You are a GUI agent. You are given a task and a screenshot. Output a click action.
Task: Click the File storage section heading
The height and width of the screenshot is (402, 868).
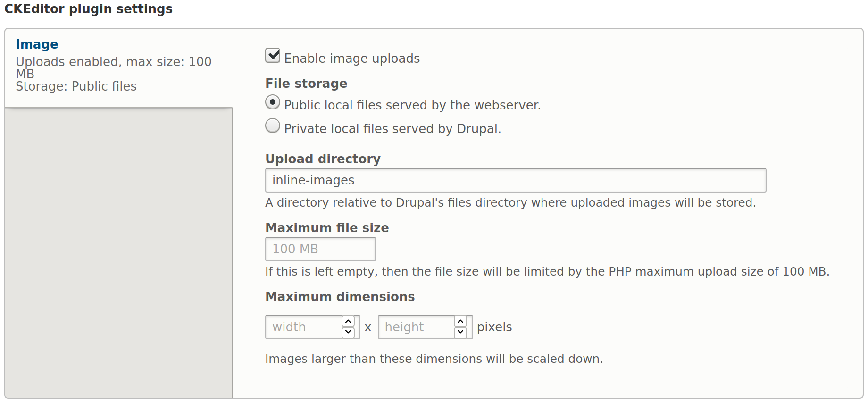pos(306,83)
